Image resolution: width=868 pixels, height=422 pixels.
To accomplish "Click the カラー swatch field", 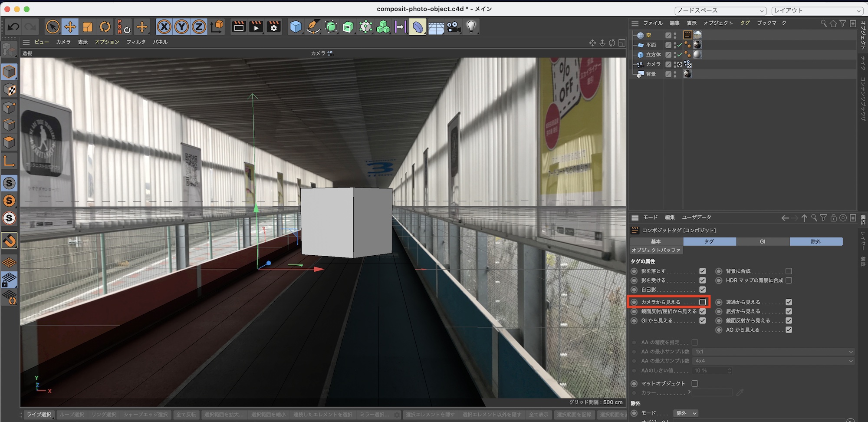I will pos(712,392).
